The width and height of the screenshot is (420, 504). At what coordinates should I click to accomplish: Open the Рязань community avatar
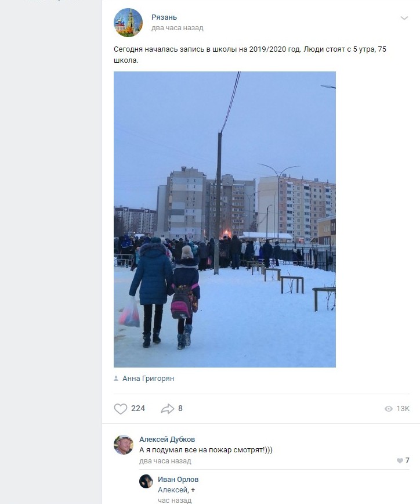click(128, 22)
